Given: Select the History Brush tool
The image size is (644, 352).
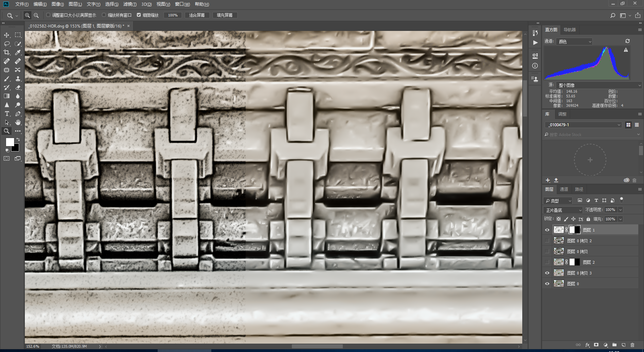Looking at the screenshot, I should click(x=7, y=87).
